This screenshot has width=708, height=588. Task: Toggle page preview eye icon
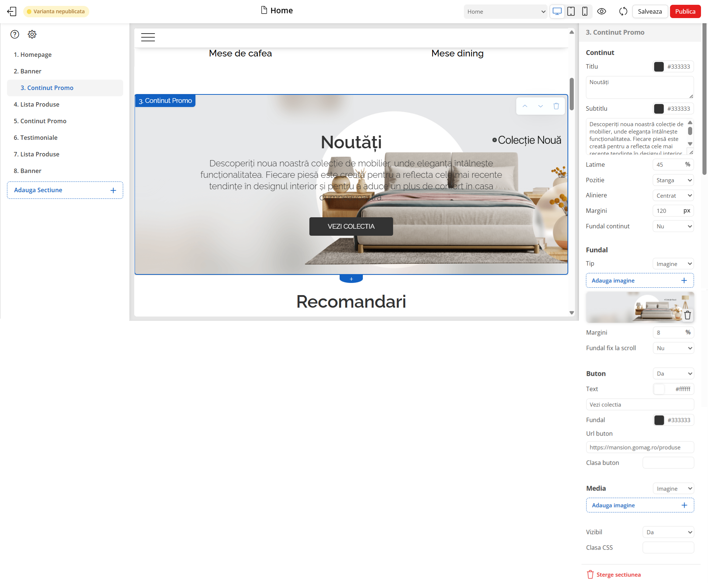point(601,11)
